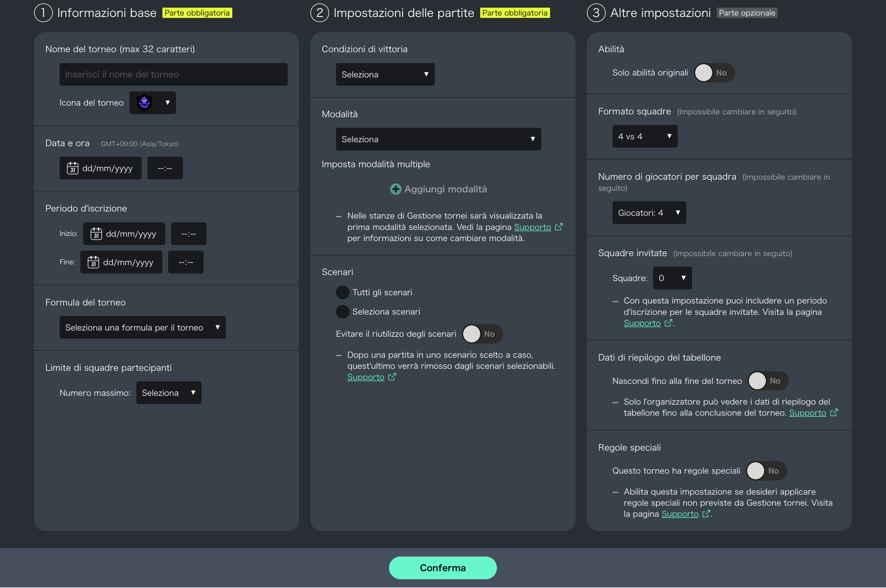
Task: Click the tournament name input field
Action: [x=173, y=74]
